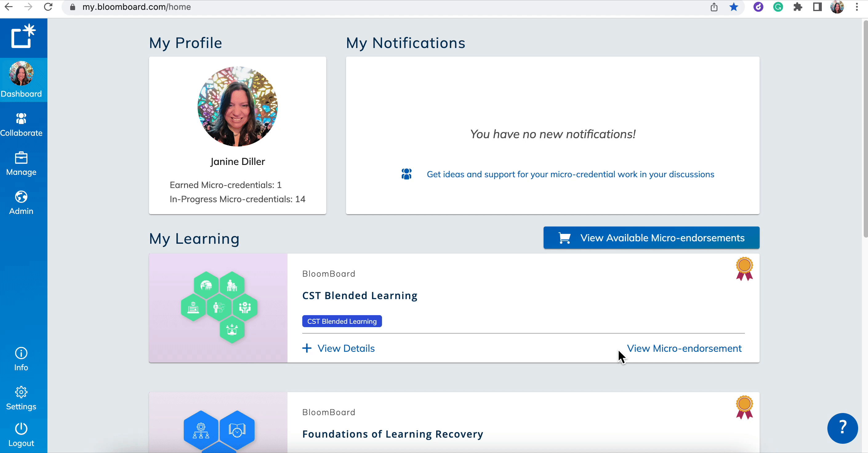
Task: Open the help question mark button
Action: pos(842,428)
